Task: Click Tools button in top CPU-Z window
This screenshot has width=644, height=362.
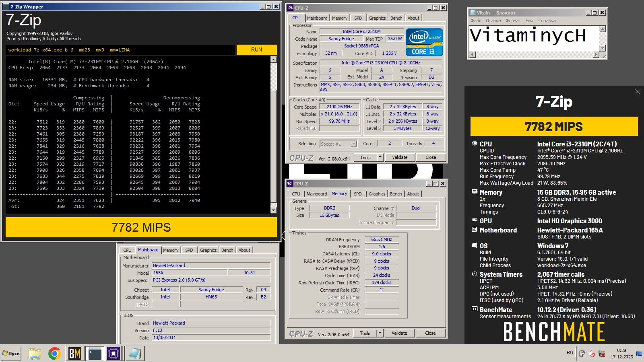Action: [x=365, y=157]
